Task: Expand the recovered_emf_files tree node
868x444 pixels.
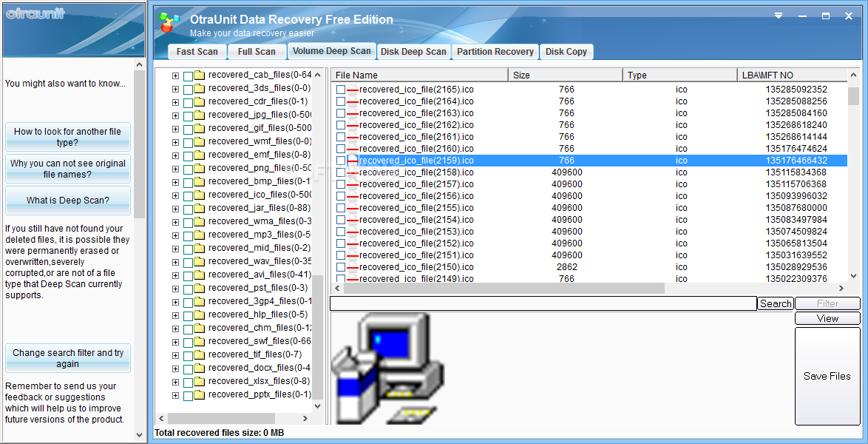Action: [x=175, y=155]
